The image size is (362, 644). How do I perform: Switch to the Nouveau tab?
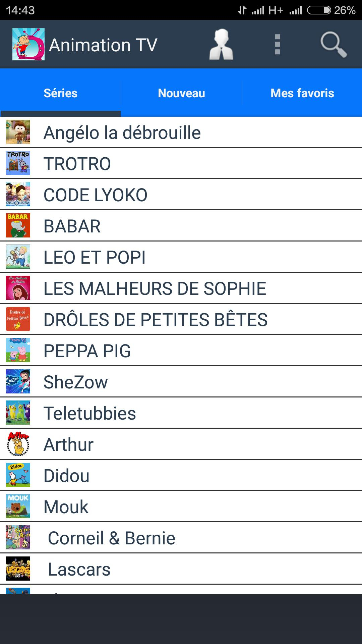[x=181, y=93]
